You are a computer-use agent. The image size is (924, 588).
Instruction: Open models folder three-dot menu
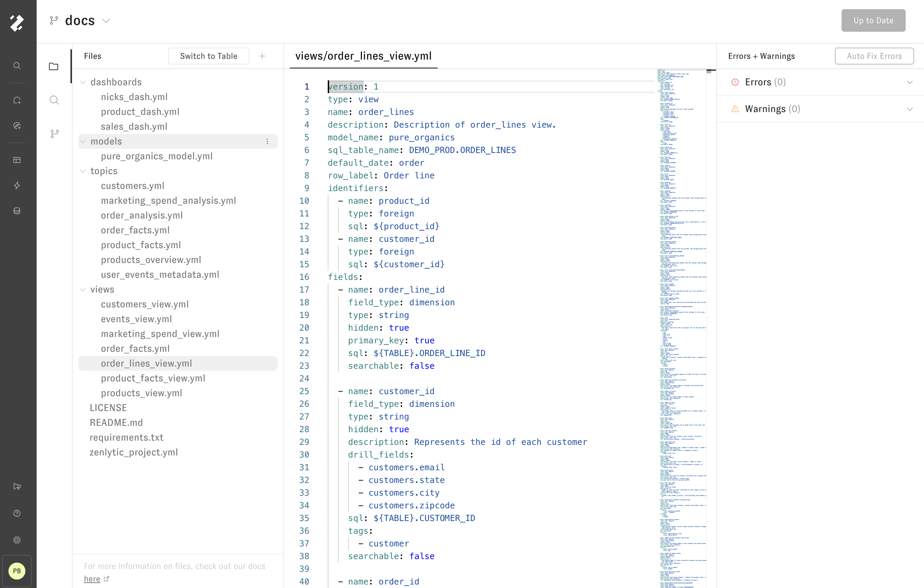(x=267, y=141)
